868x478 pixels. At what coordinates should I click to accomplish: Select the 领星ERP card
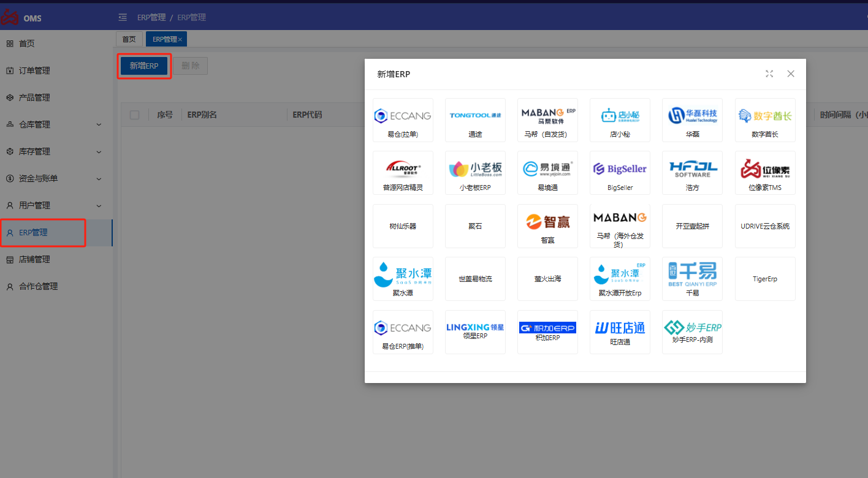pos(475,332)
